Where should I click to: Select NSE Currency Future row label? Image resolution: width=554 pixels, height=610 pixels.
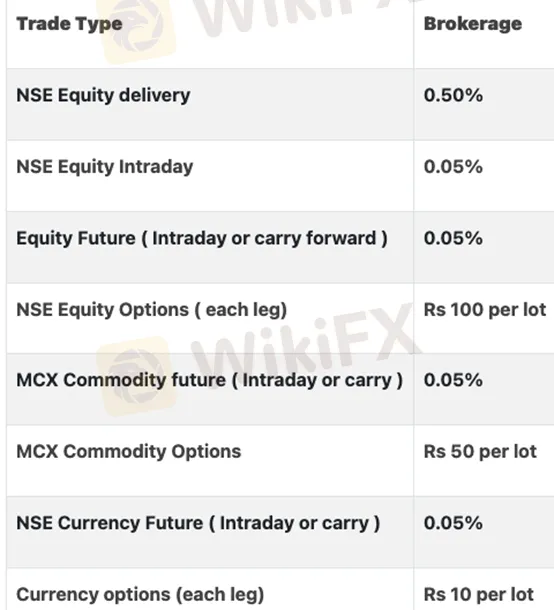click(198, 523)
